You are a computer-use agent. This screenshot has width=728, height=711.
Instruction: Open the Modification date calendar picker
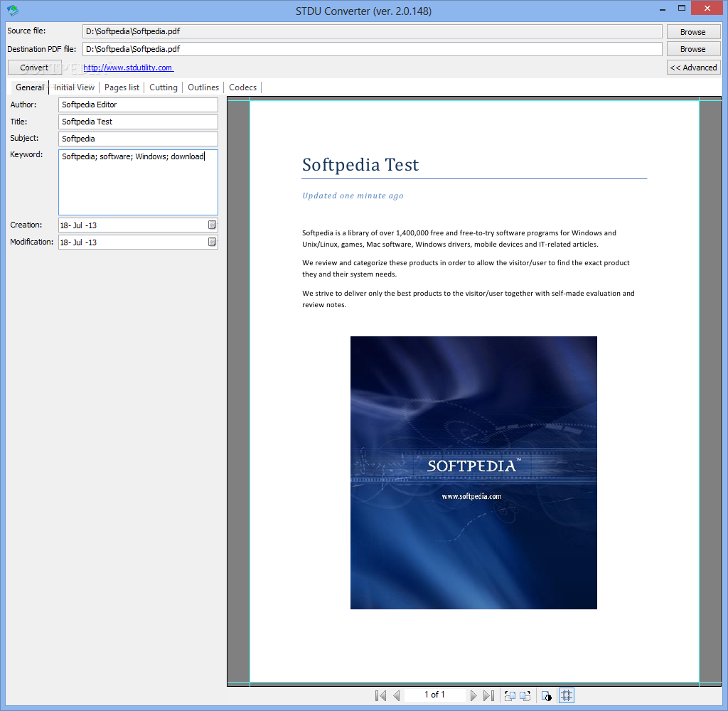tap(212, 242)
